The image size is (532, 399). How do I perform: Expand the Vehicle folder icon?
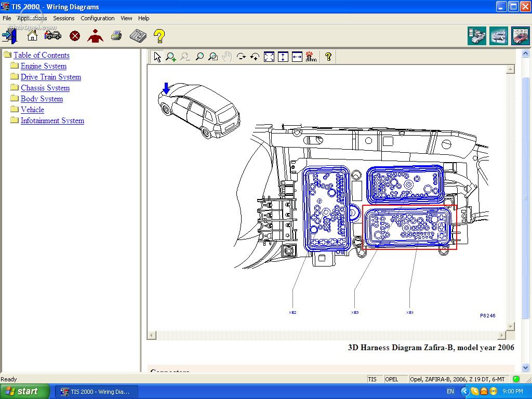[14, 109]
